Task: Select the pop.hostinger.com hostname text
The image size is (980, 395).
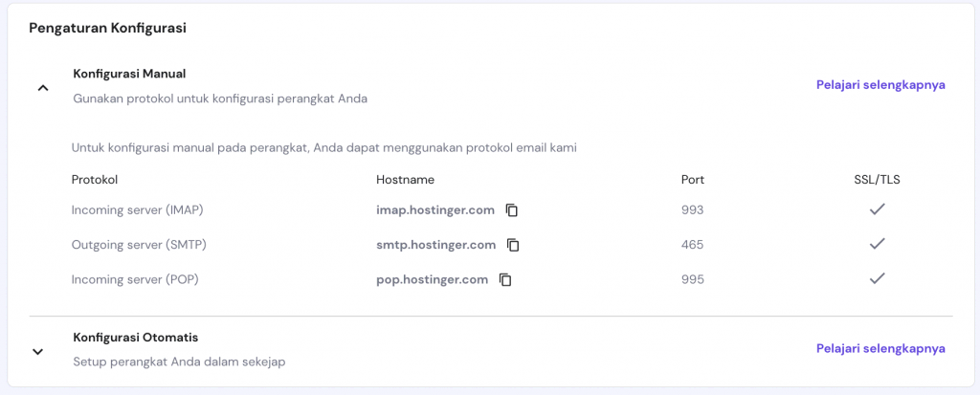Action: click(x=433, y=279)
